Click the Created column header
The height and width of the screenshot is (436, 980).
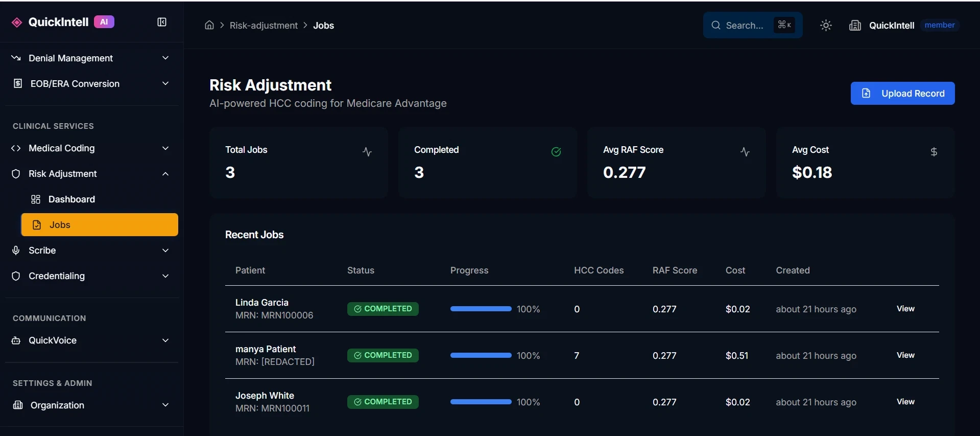pyautogui.click(x=793, y=270)
